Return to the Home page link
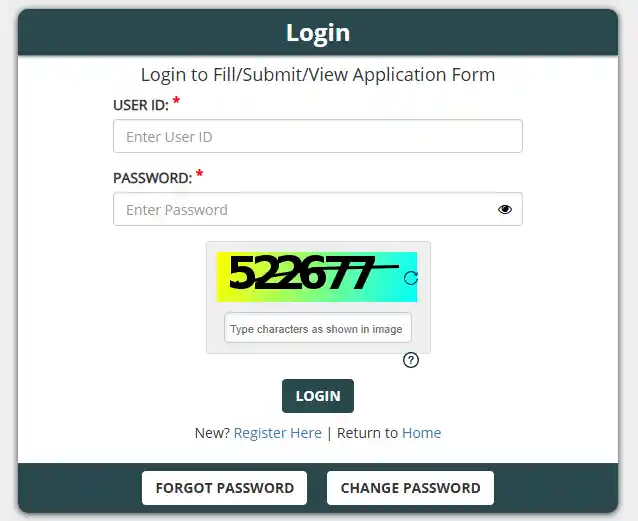Image resolution: width=638 pixels, height=521 pixels. click(x=421, y=433)
